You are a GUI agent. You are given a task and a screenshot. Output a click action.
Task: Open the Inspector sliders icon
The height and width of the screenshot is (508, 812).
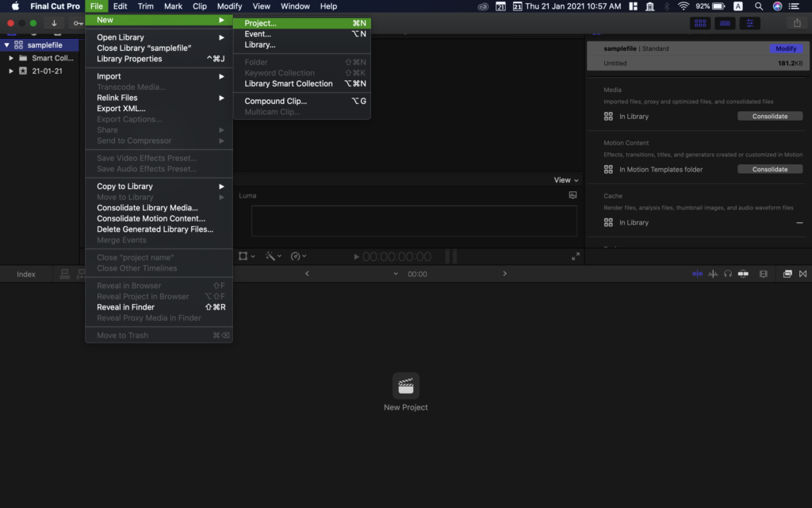point(749,23)
